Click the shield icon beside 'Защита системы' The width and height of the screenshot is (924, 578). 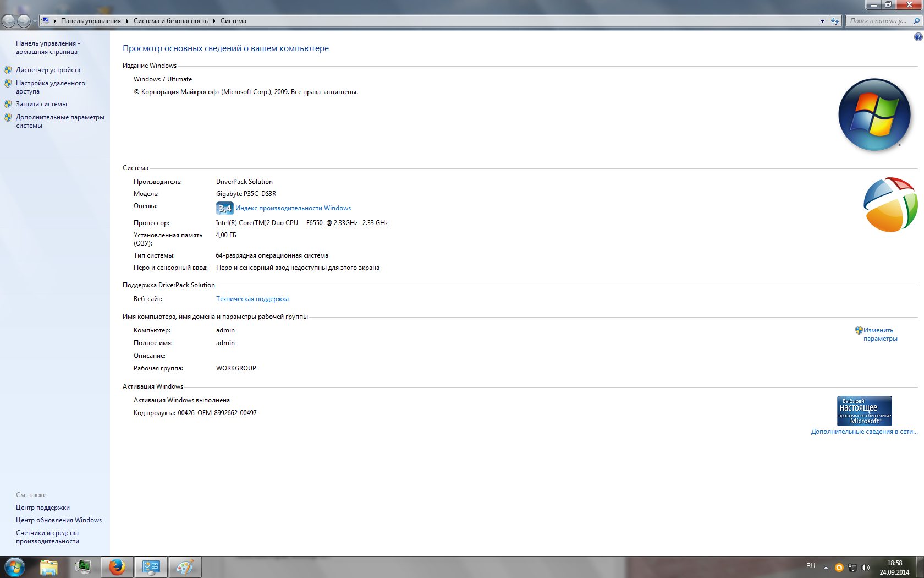click(8, 103)
